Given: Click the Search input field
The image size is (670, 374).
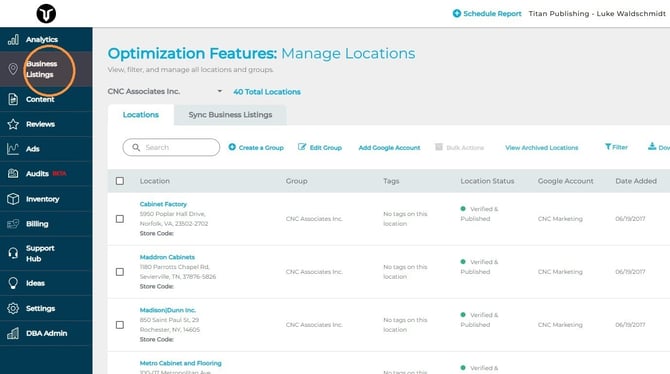Looking at the screenshot, I should pos(171,147).
